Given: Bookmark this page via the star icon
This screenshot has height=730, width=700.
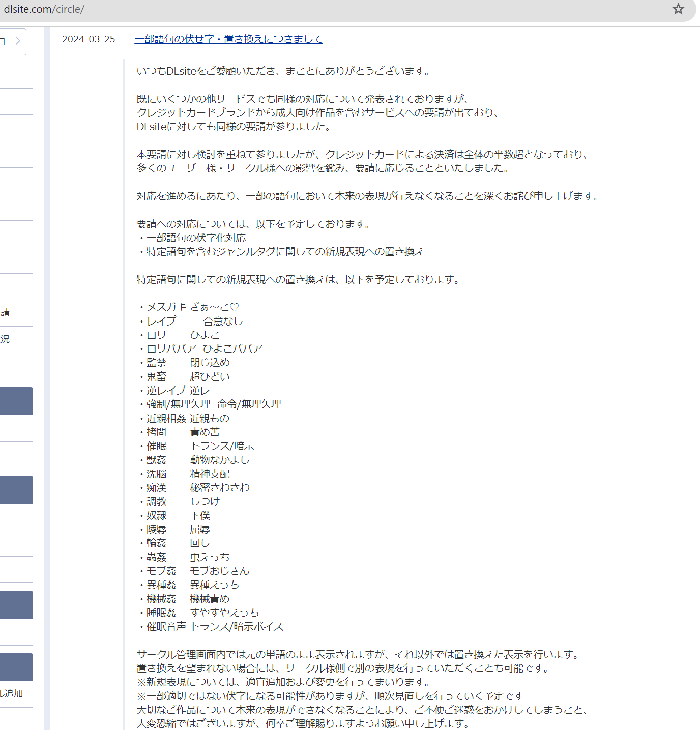Looking at the screenshot, I should click(x=678, y=9).
